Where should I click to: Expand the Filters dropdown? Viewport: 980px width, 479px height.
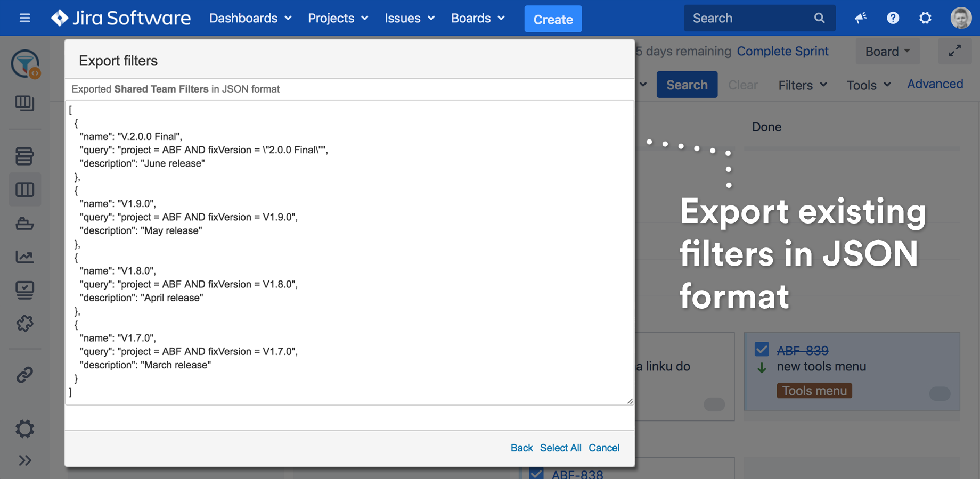[x=802, y=85]
